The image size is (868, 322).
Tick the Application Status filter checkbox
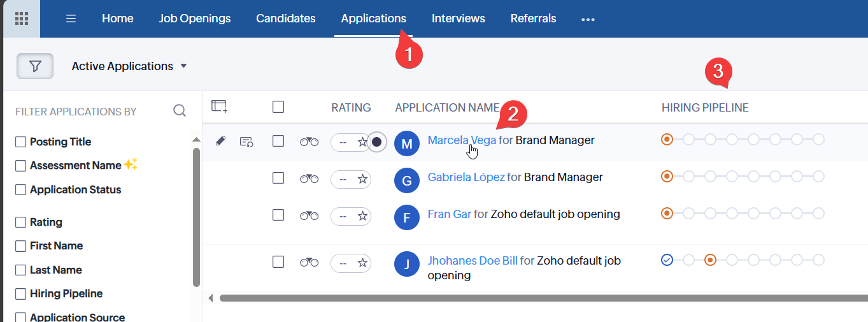[21, 189]
